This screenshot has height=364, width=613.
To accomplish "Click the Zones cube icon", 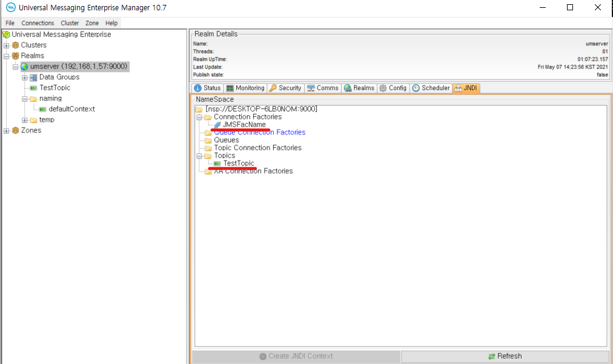I will point(15,131).
